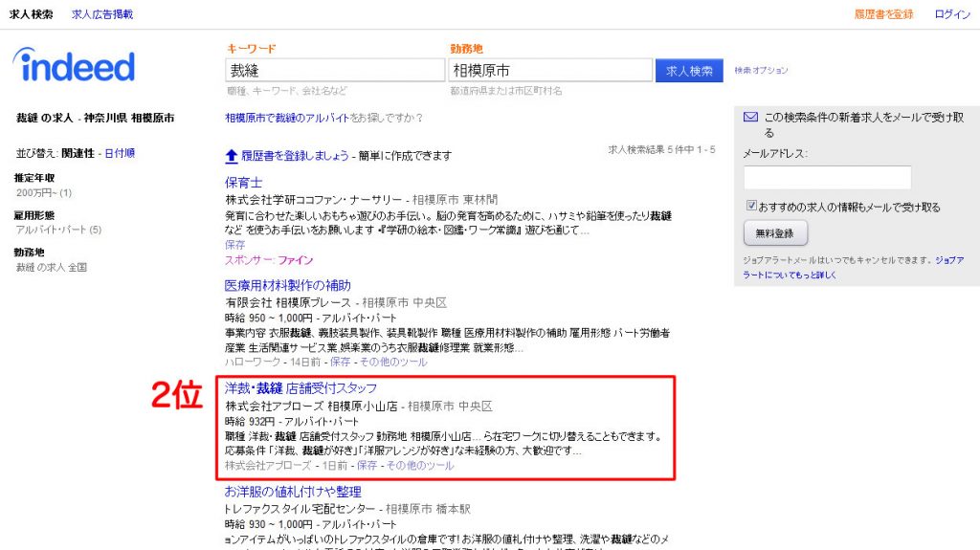Filter by アルバイト・パート (5)

(x=58, y=230)
